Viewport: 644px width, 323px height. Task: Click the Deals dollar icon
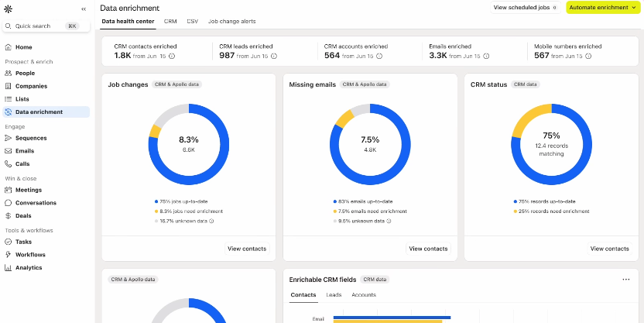8,216
